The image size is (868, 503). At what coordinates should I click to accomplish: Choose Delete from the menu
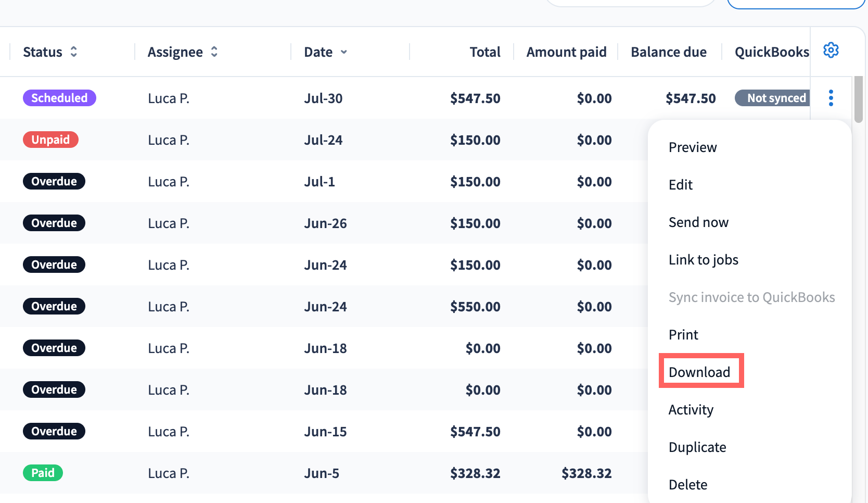(x=688, y=485)
